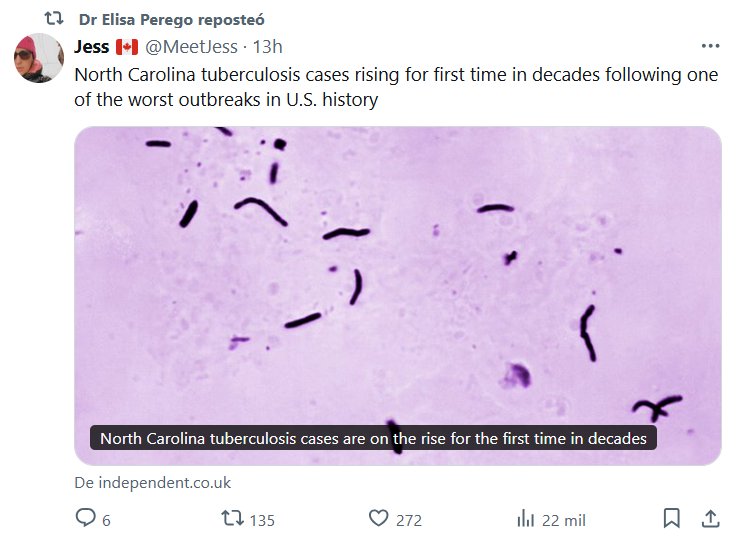This screenshot has width=740, height=544.
Task: Open the share arrow icon
Action: 710,518
